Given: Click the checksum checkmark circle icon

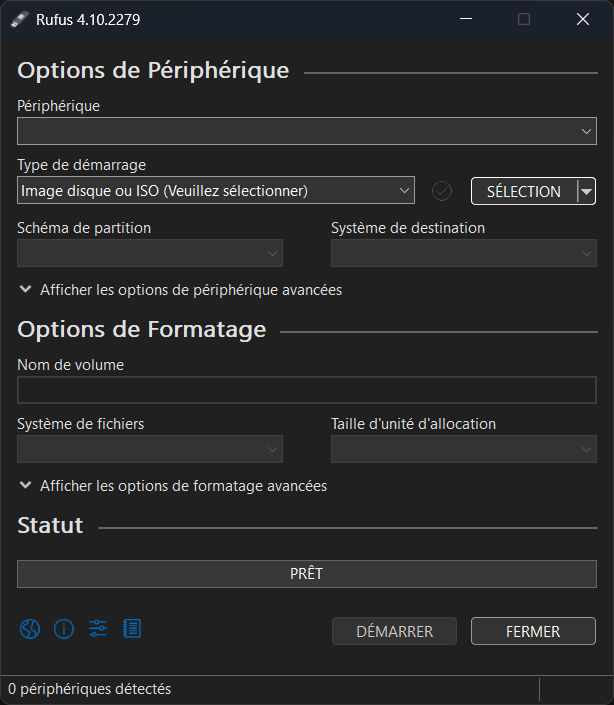Looking at the screenshot, I should [442, 191].
